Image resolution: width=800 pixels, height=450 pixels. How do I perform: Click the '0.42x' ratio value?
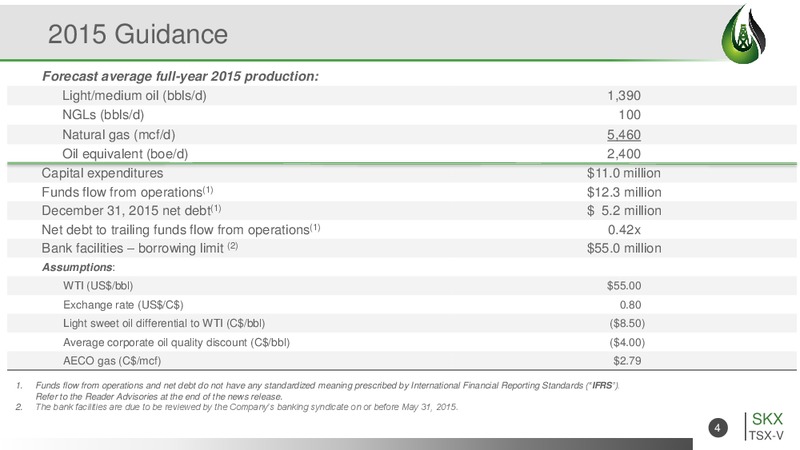(x=624, y=230)
